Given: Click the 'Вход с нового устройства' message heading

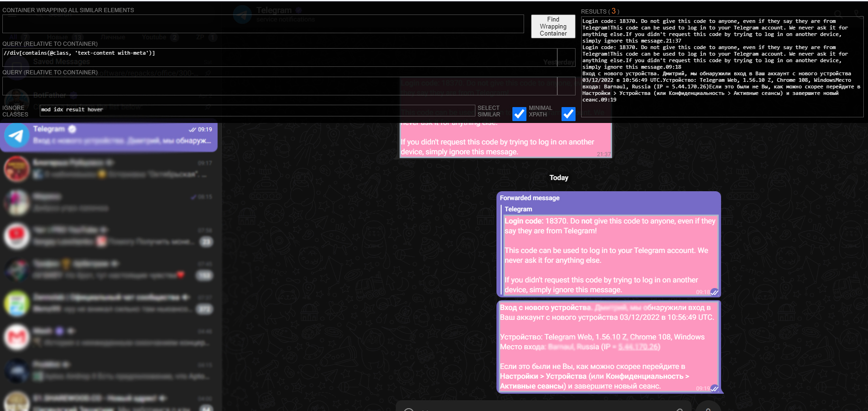Looking at the screenshot, I should 546,307.
